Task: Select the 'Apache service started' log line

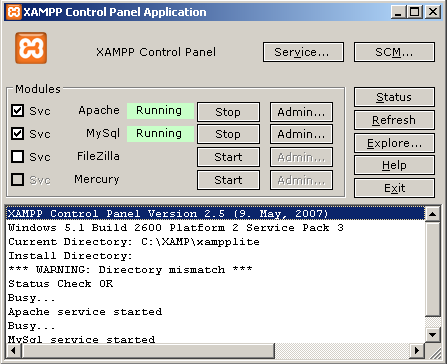Action: pyautogui.click(x=216, y=312)
